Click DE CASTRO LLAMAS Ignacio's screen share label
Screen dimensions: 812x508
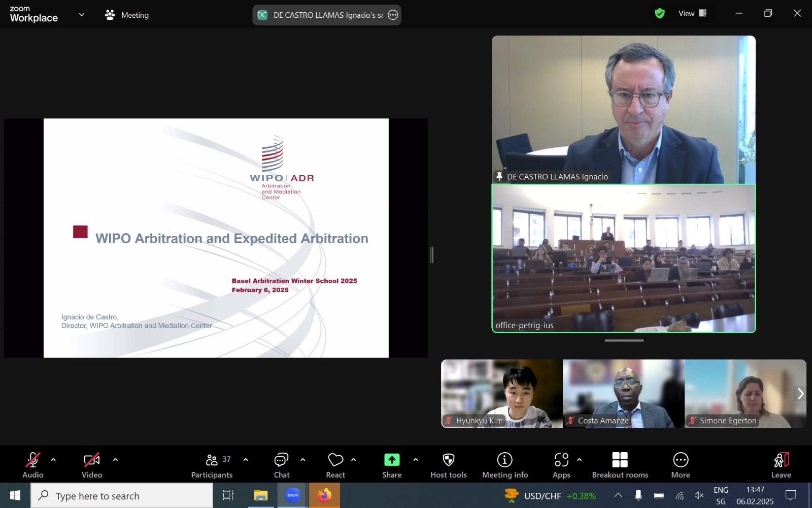[x=328, y=15]
